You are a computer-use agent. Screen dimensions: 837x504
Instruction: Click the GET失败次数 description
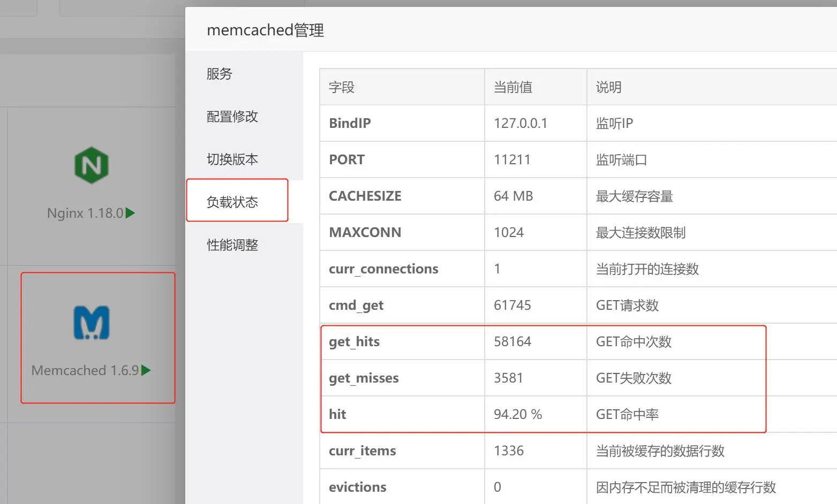[634, 378]
